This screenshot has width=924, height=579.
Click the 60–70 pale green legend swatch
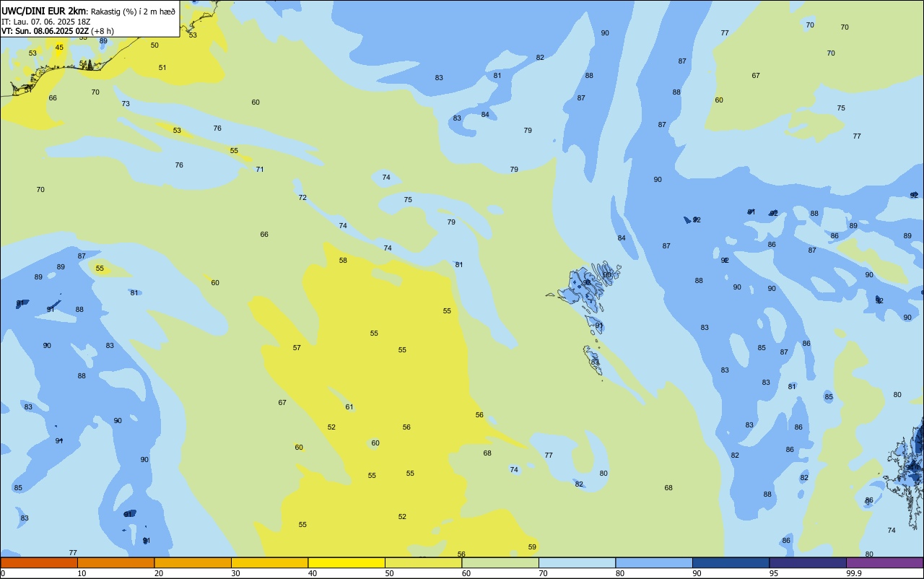point(500,562)
